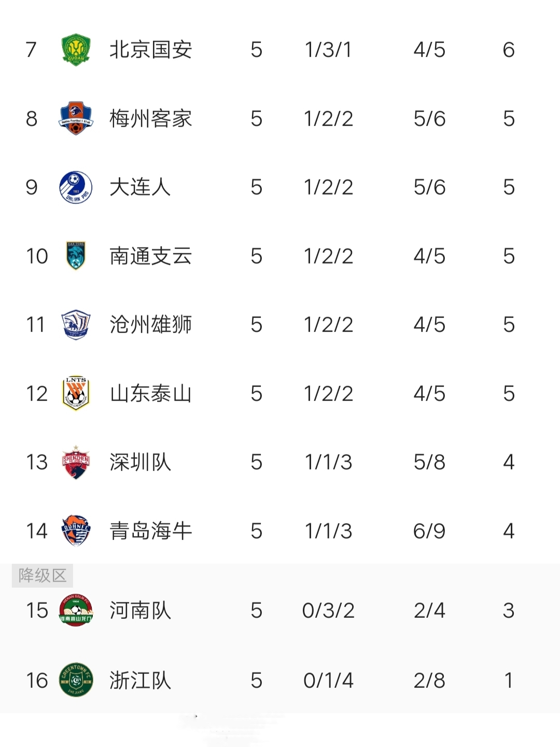Viewport: 560px width, 747px height.
Task: Click the Dalian Pro team logo
Action: pos(76,187)
